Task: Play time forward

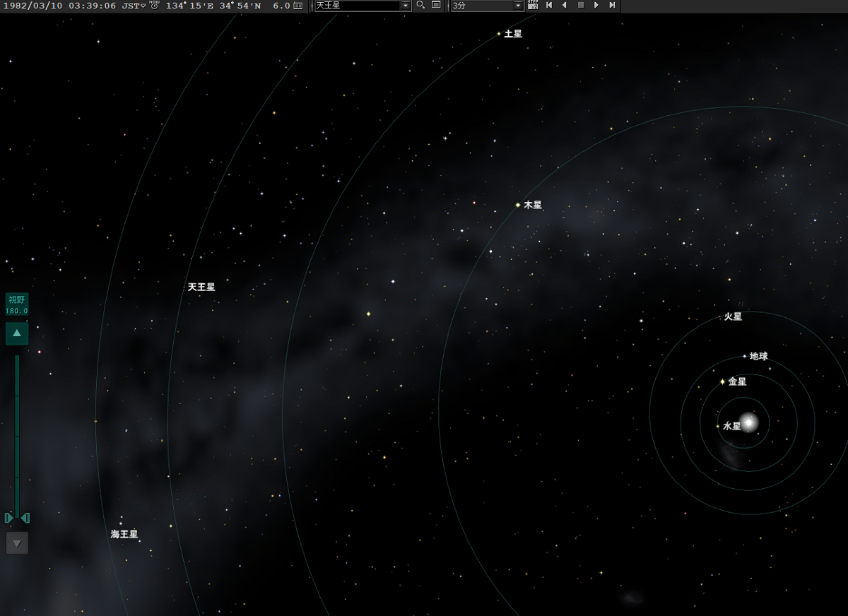Action: coord(596,5)
